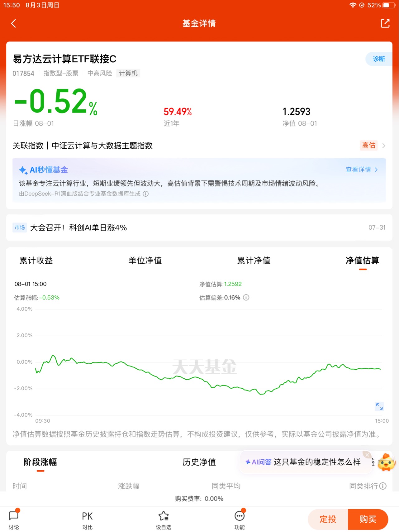
Task: Tap the orientation lock status icon
Action: (362, 5)
